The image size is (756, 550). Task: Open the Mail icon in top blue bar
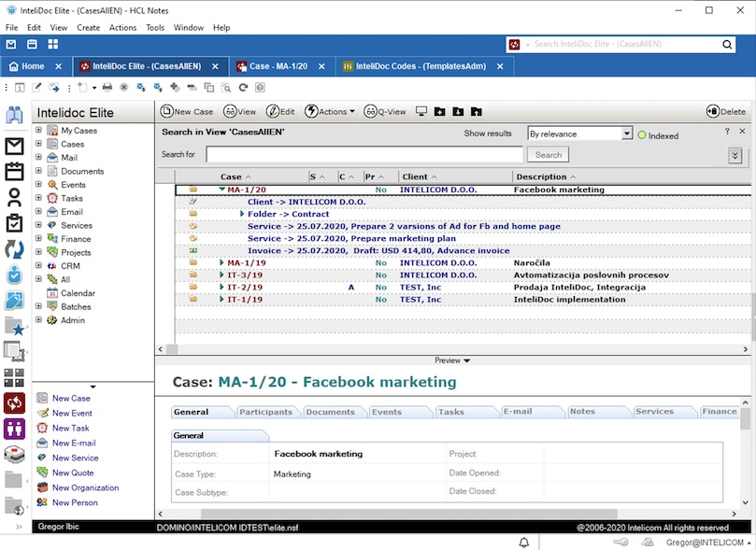(x=11, y=44)
